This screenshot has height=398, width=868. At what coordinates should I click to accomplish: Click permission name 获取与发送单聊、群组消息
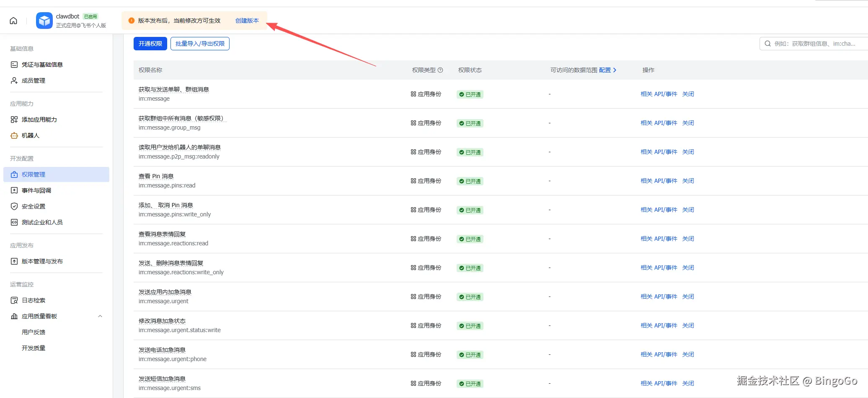pos(174,89)
